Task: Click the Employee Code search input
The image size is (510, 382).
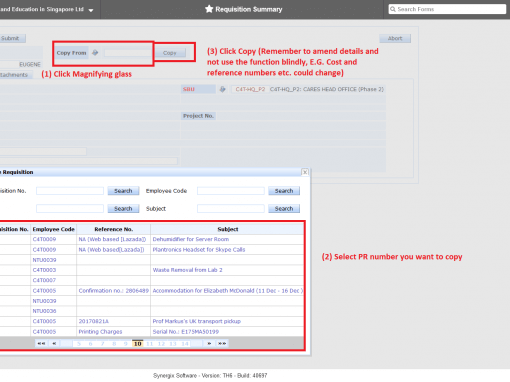Action: coord(231,191)
